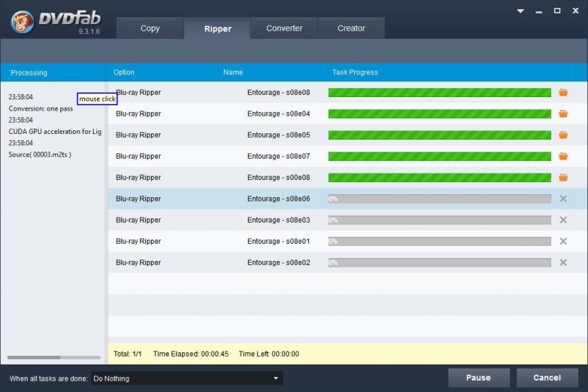Open output folder for Entourage s08e08

(563, 92)
